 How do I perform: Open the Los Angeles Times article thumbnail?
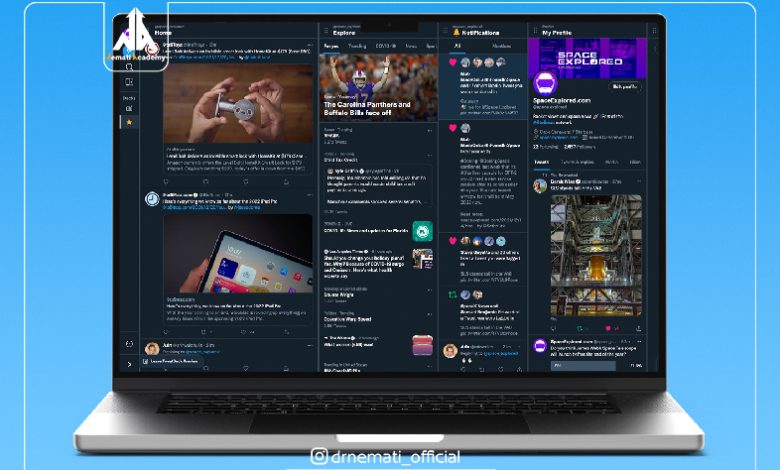click(422, 259)
